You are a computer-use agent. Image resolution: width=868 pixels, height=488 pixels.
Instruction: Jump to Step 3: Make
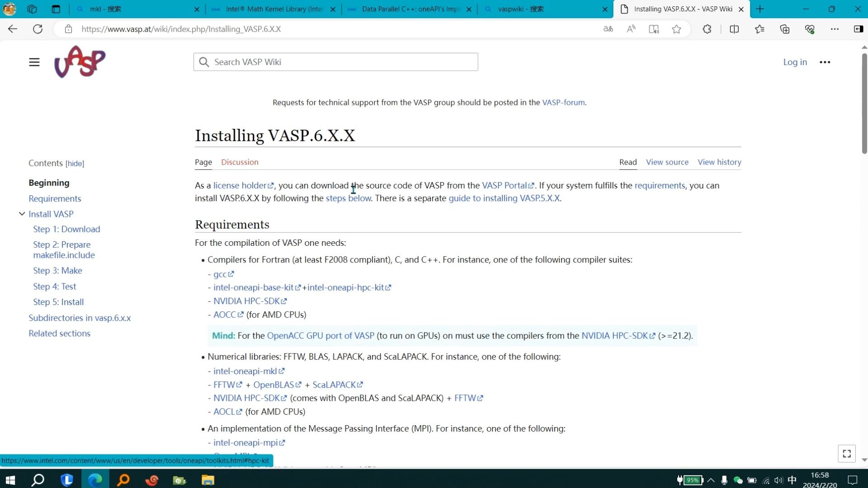pos(57,270)
